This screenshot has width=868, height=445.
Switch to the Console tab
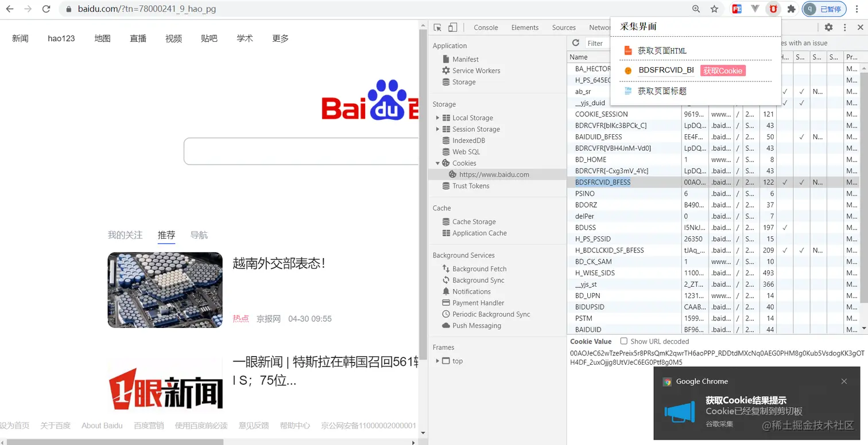[486, 28]
